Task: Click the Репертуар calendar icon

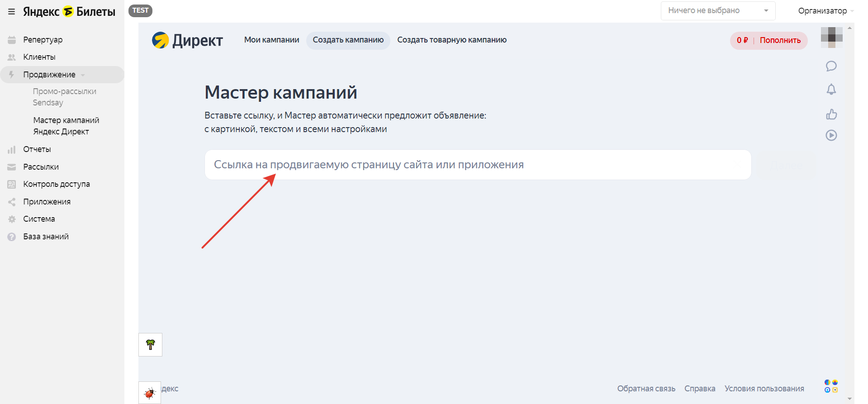Action: 12,40
